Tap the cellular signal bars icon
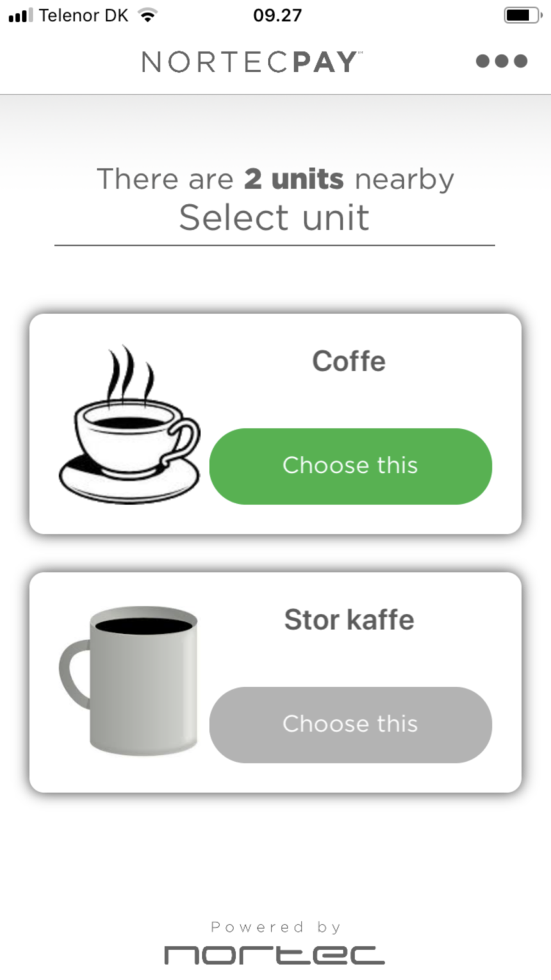 tap(20, 15)
